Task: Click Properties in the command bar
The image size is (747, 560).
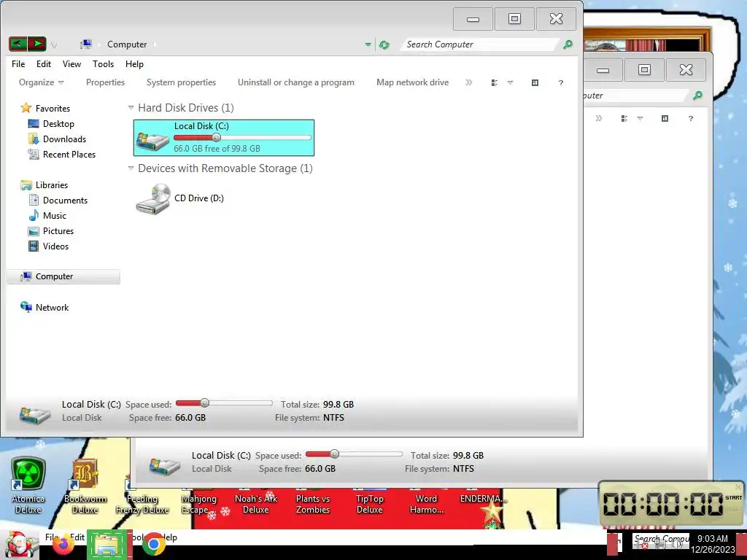Action: [x=105, y=82]
